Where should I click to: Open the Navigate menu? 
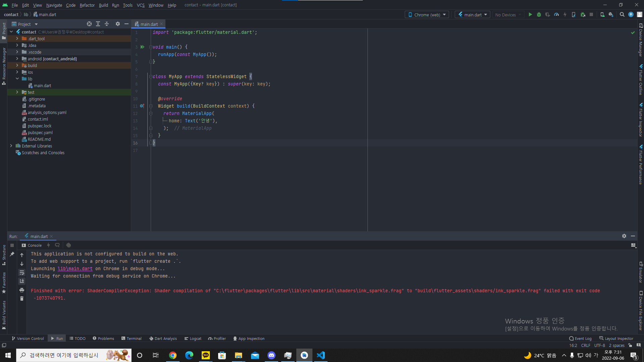click(54, 5)
